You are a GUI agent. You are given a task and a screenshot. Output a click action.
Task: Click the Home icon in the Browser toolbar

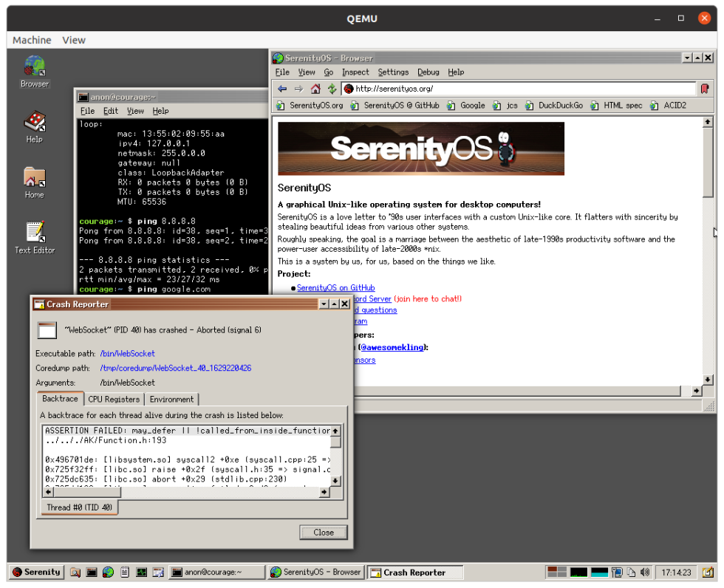click(315, 89)
